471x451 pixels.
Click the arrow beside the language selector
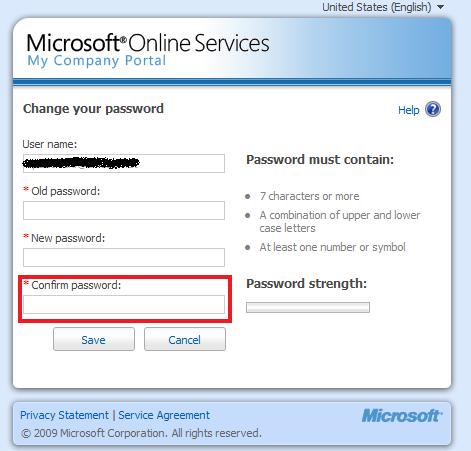(441, 7)
